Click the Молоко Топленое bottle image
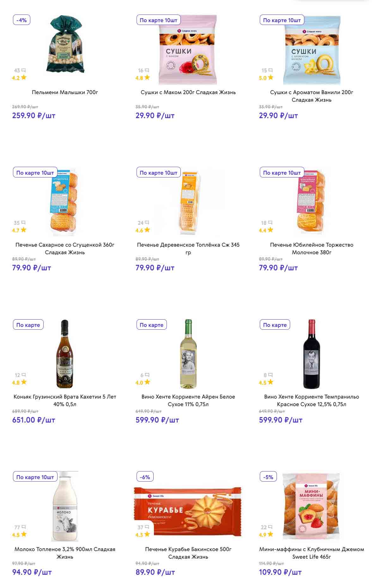 [64, 506]
